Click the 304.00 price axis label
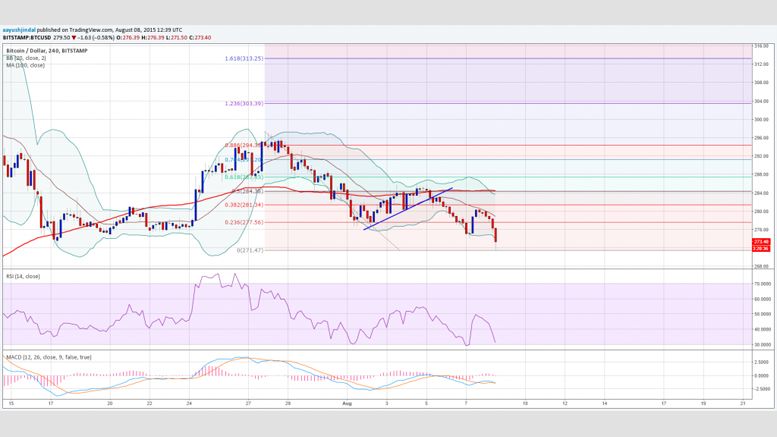Image resolution: width=777 pixels, height=437 pixels. pos(761,101)
